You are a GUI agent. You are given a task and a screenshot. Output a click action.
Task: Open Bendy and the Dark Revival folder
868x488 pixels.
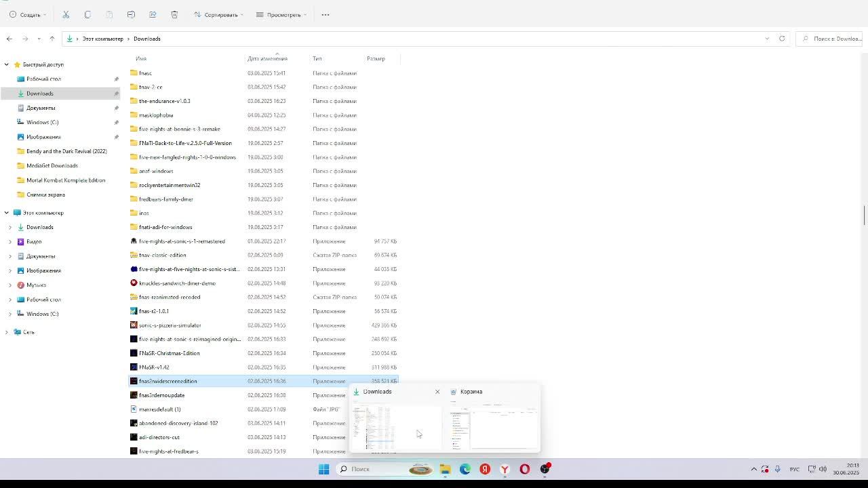(66, 151)
